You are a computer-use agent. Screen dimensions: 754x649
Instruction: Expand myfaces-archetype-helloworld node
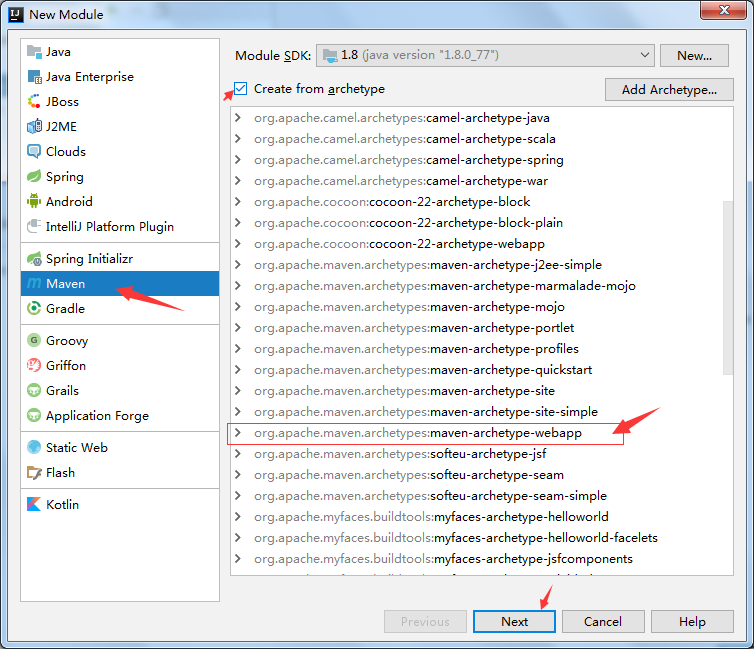(238, 516)
